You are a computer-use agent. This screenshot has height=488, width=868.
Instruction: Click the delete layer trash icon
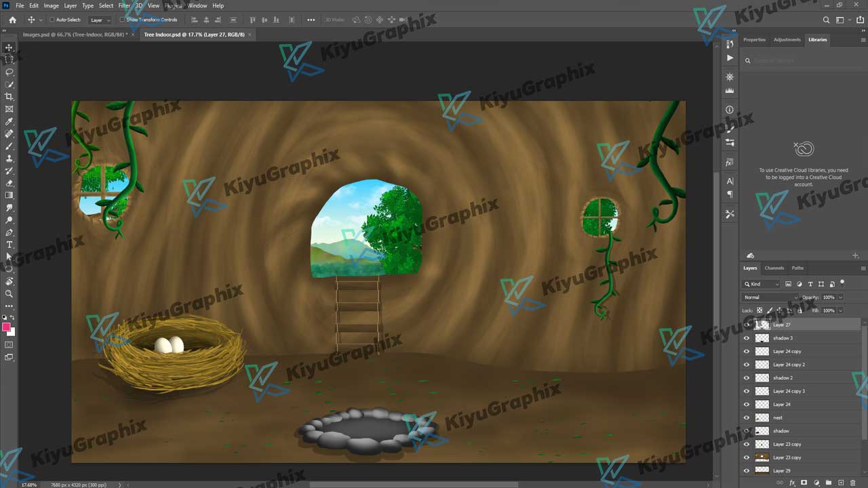tap(854, 483)
